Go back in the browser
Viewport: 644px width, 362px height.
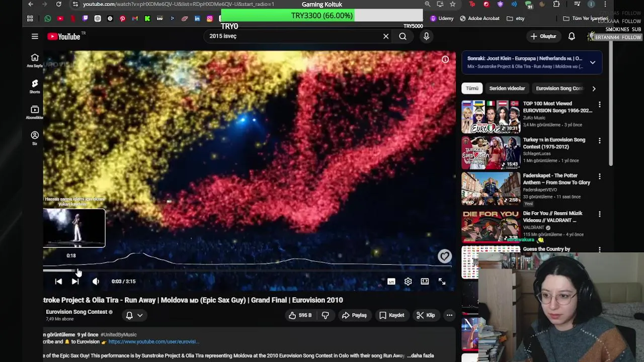[31, 4]
